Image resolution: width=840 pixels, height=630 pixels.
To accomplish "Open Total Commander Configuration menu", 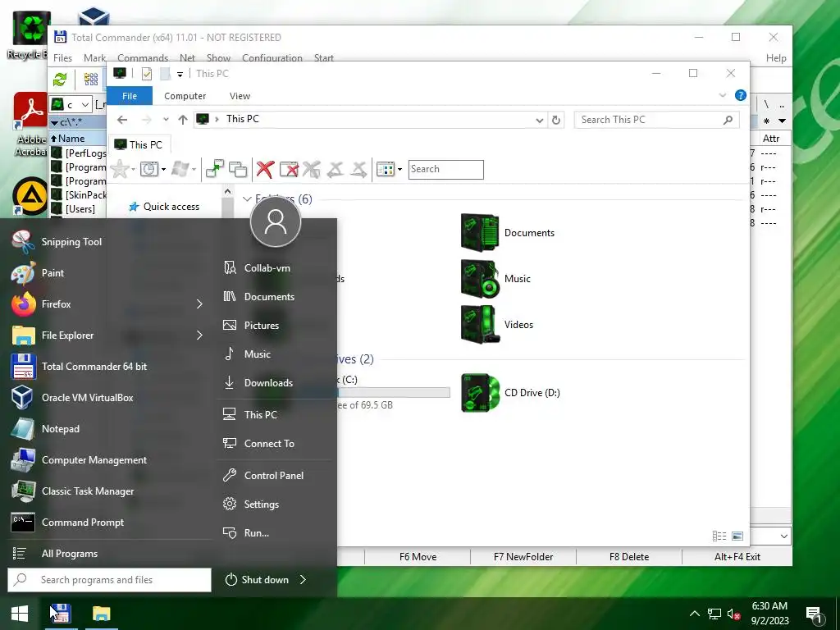I will tap(272, 58).
